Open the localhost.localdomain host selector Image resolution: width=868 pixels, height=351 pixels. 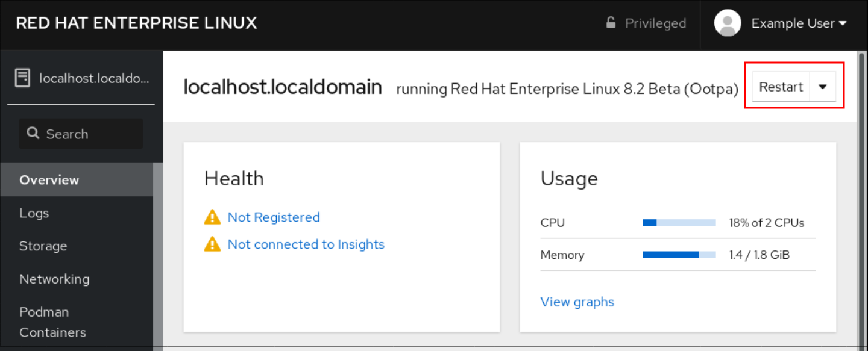pos(93,78)
